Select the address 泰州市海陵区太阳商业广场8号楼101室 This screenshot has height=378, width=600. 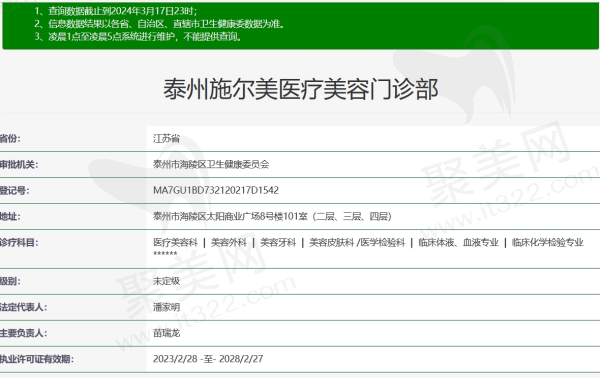pos(230,217)
